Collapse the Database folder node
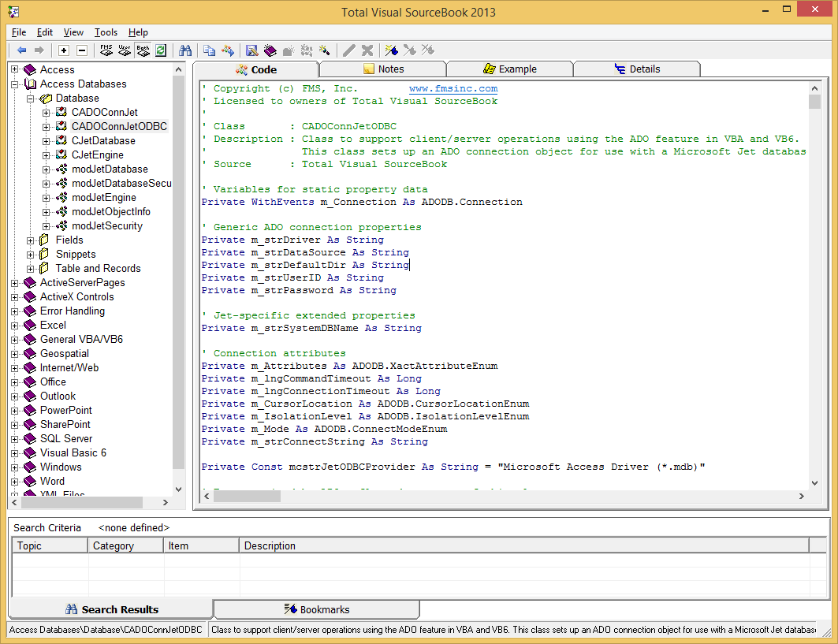 (31, 99)
